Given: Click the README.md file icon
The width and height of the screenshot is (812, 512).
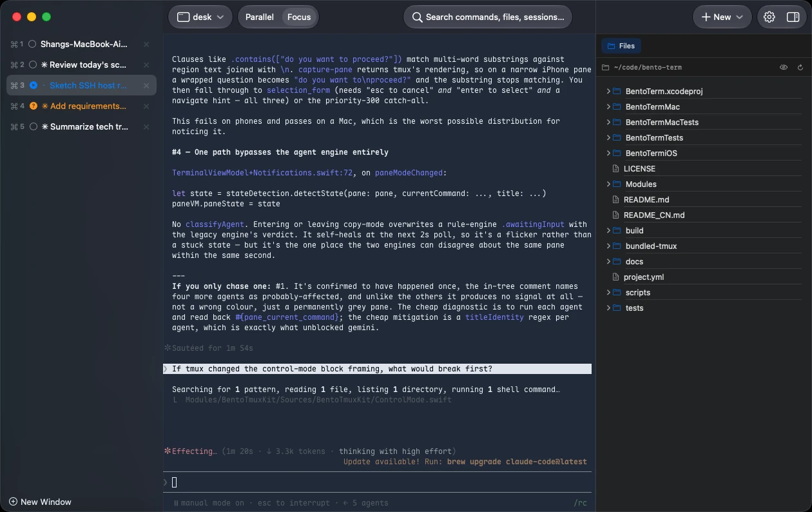Looking at the screenshot, I should [x=615, y=199].
